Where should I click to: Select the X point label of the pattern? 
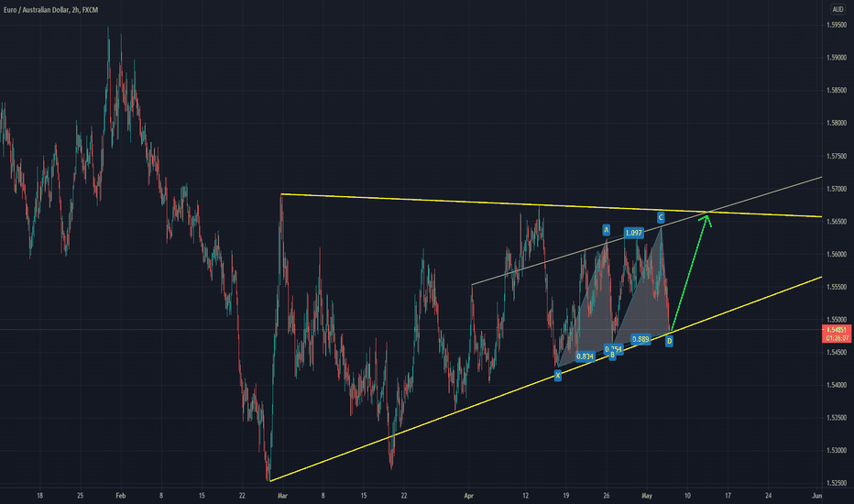pyautogui.click(x=558, y=376)
